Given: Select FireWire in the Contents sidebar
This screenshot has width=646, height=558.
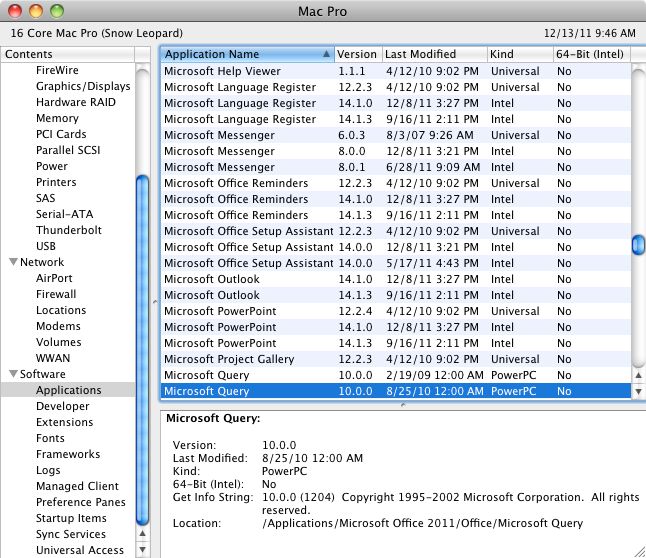Looking at the screenshot, I should click(57, 70).
